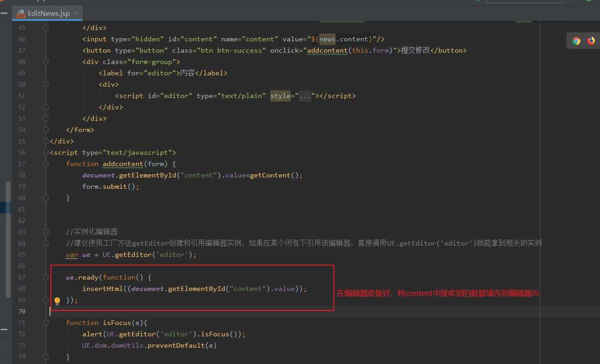
Task: Click fold end marker of comment at line 64
Action: click(46, 243)
